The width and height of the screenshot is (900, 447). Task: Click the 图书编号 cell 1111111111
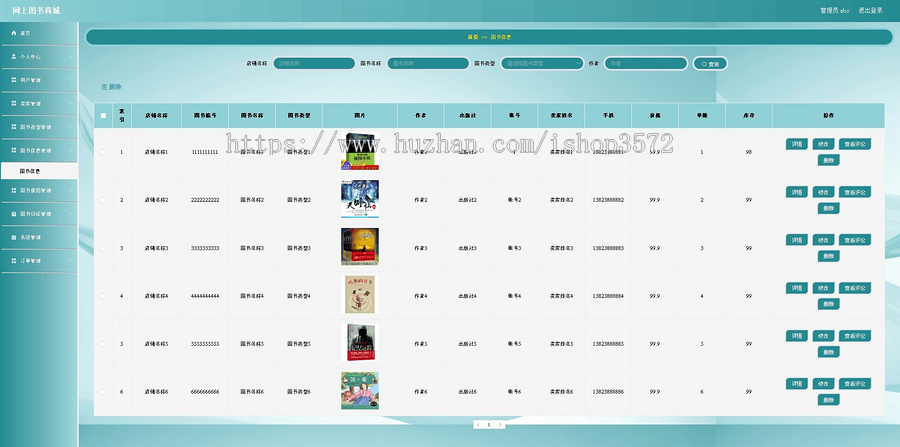coord(205,152)
